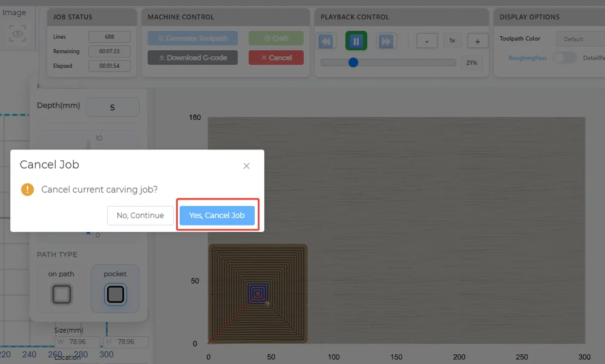Toggle the RoughingPass / DetailPass switch

click(x=565, y=58)
